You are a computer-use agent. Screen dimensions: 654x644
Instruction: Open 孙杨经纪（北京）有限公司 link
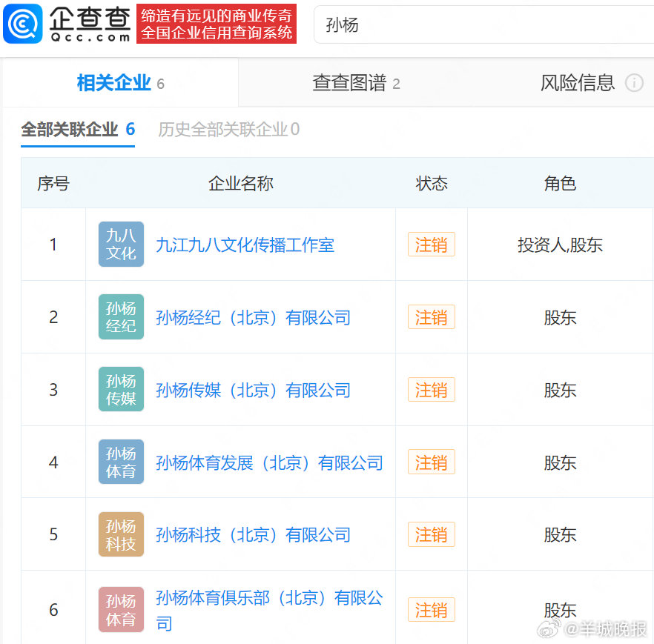pos(253,318)
